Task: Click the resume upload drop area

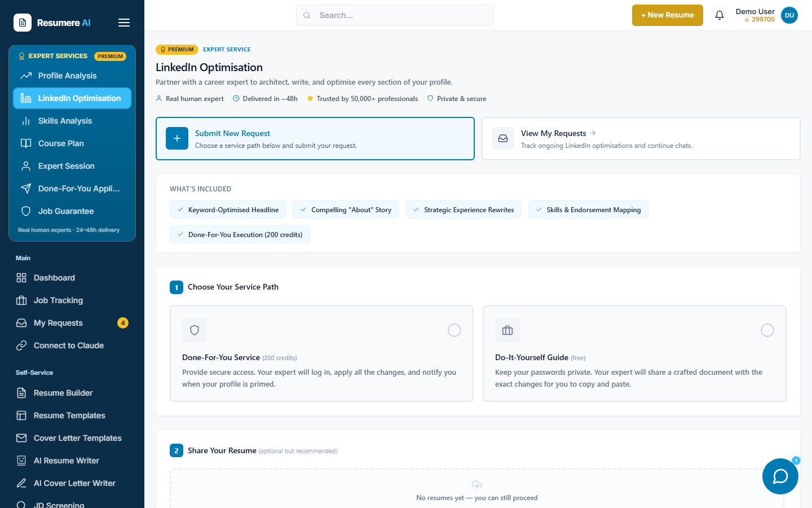Action: point(477,489)
